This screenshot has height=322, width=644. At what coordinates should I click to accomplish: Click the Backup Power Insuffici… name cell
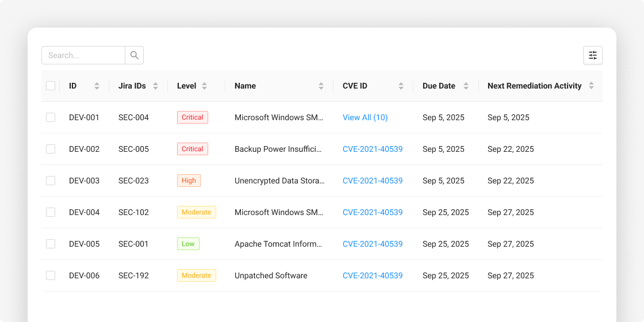(278, 149)
